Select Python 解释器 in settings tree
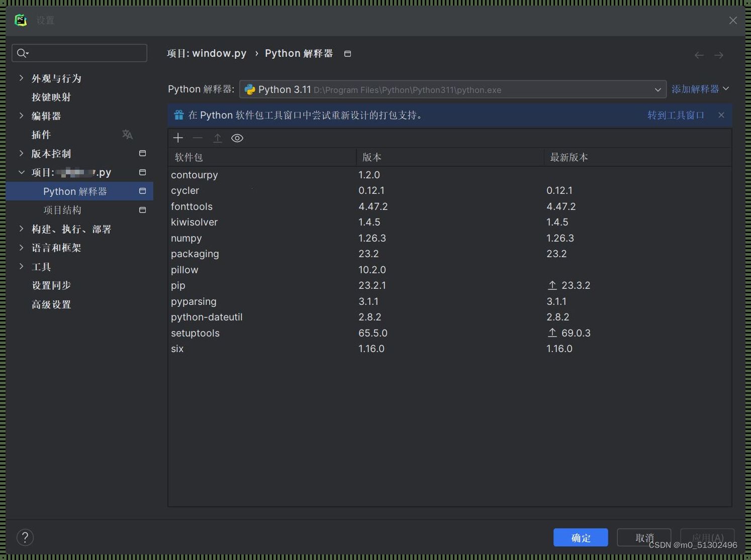This screenshot has height=560, width=751. pyautogui.click(x=79, y=191)
